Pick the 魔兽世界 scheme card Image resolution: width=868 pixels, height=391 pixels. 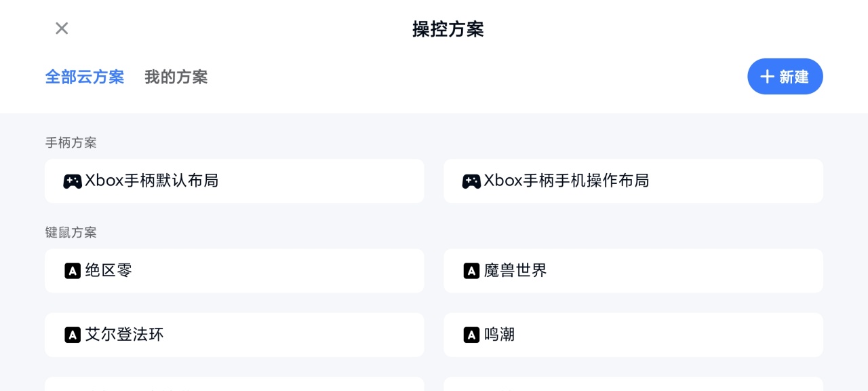(x=633, y=271)
